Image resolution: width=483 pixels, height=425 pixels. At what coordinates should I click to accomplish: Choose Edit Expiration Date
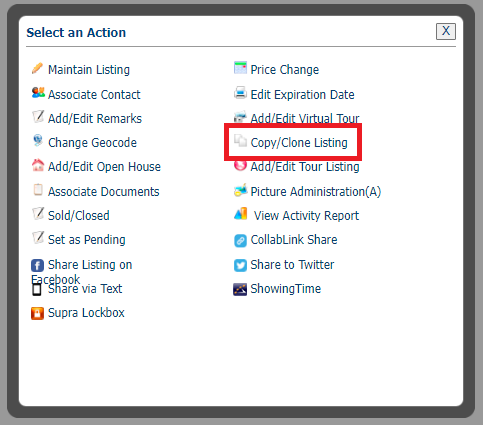(302, 95)
